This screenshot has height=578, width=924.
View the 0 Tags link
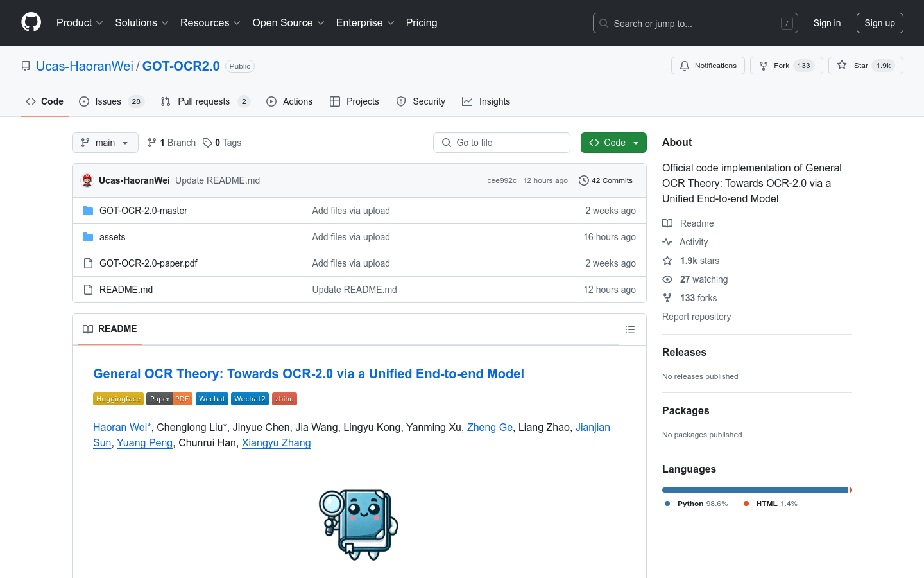222,143
